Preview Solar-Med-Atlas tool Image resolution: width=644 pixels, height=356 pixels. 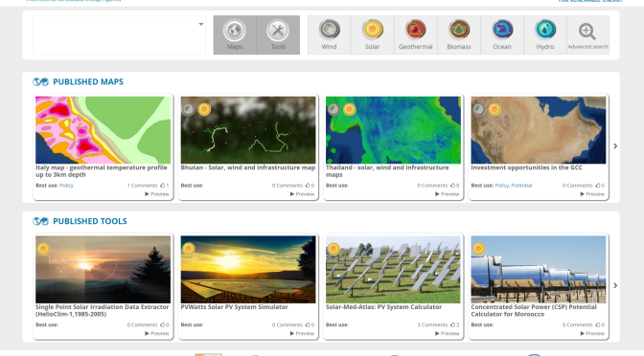[x=448, y=333]
